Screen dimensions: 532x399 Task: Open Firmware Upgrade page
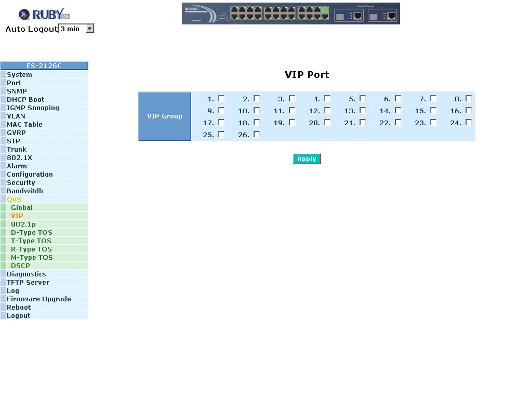tap(38, 299)
